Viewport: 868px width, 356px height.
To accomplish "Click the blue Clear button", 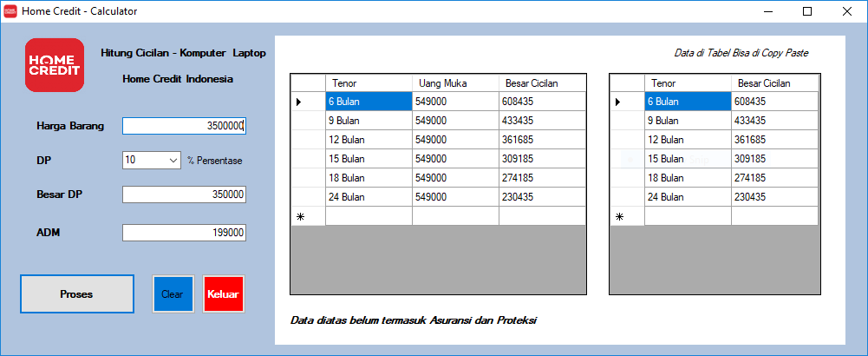I will pos(173,293).
